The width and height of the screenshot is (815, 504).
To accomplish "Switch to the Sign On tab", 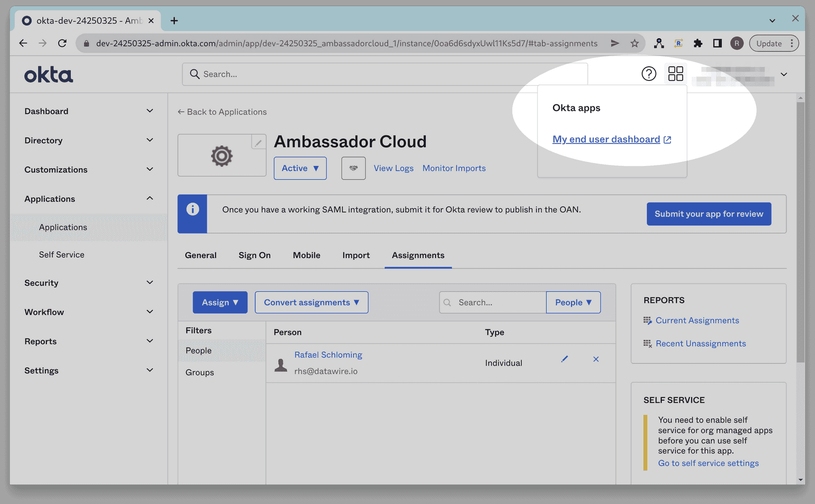I will pos(255,255).
